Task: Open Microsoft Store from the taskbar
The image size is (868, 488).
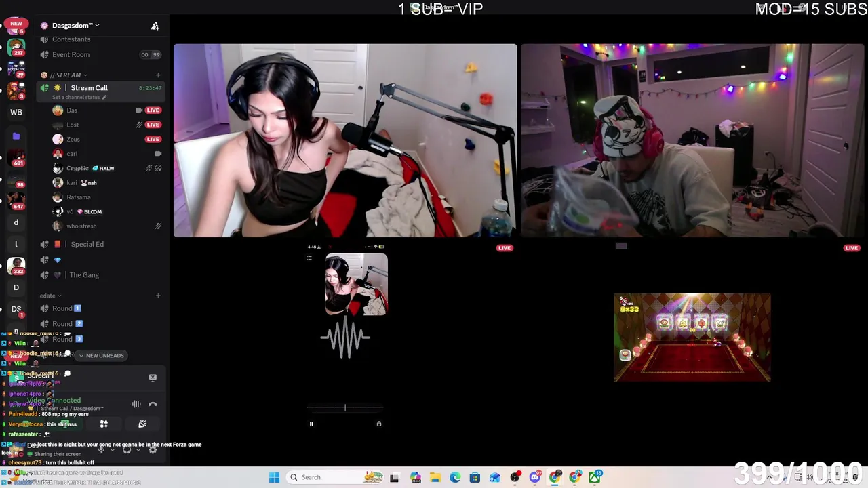Action: click(475, 477)
